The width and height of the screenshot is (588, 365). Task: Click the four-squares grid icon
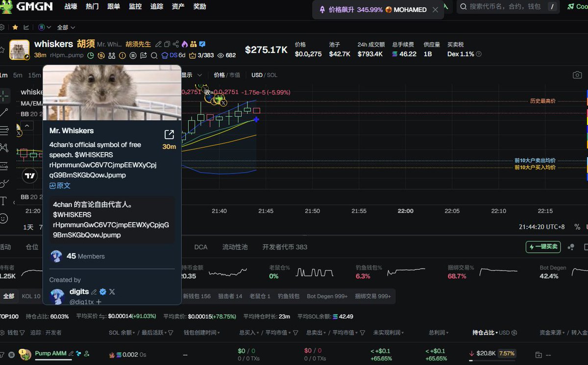pyautogui.click(x=112, y=55)
